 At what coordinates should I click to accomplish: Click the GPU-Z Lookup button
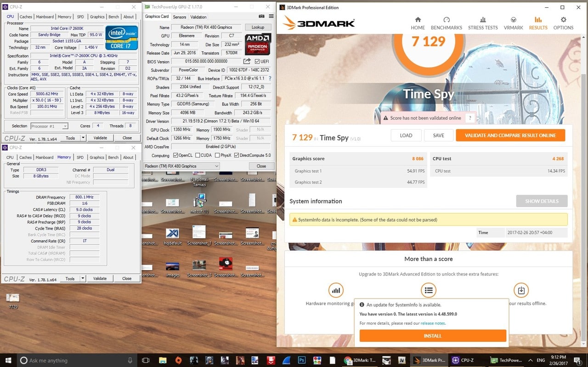258,27
